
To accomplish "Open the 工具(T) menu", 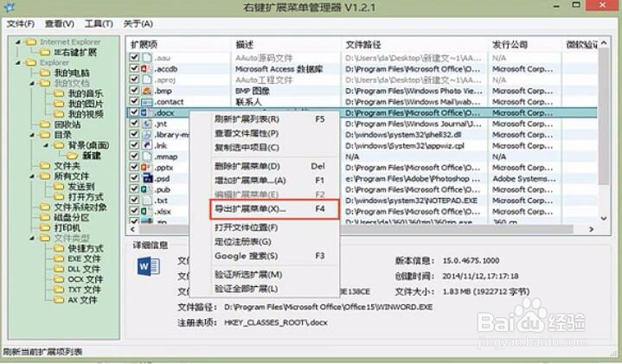I will (99, 24).
